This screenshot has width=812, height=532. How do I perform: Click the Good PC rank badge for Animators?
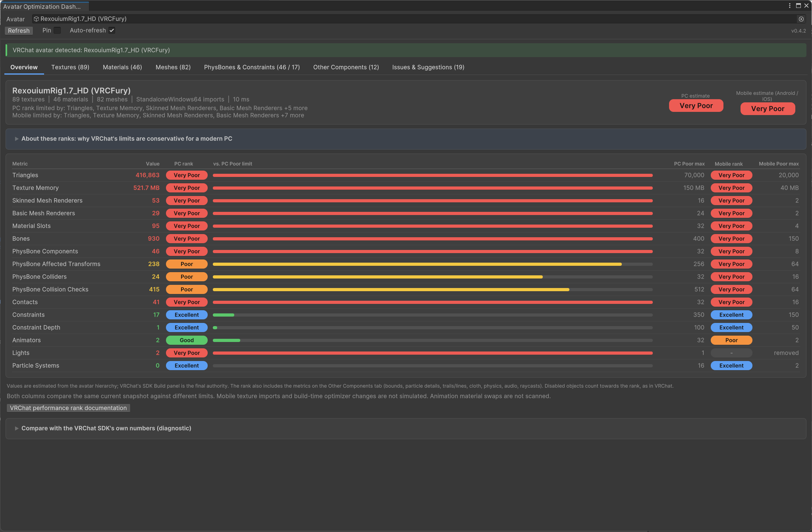tap(187, 340)
